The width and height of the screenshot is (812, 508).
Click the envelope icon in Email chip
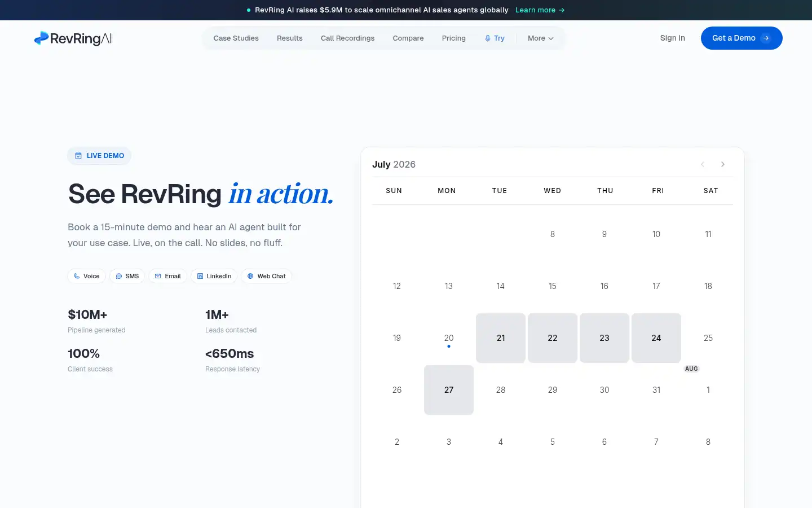[x=158, y=276]
